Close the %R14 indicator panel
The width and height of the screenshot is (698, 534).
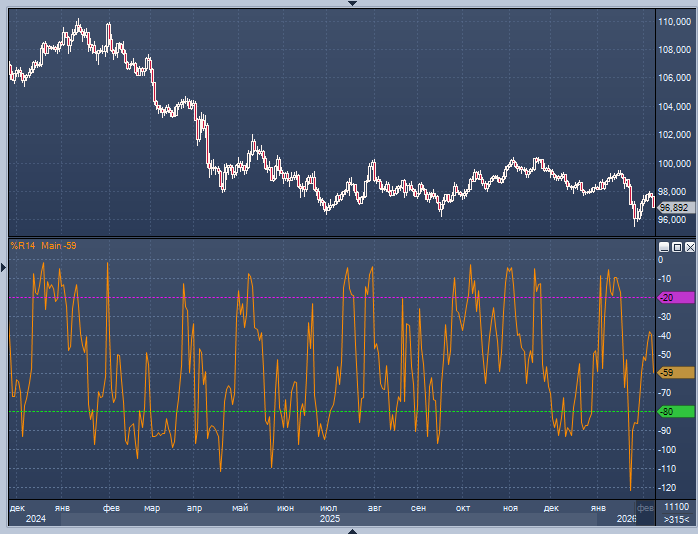(689, 246)
